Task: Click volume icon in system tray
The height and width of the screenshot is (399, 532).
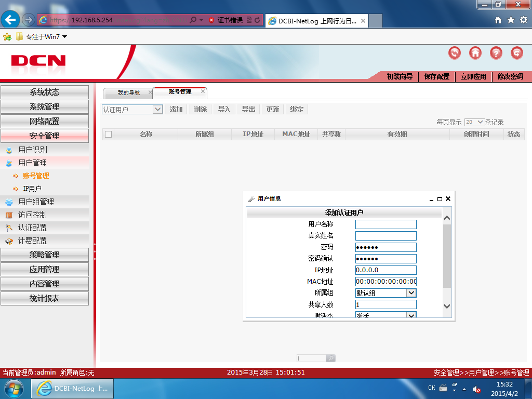Action: 477,389
